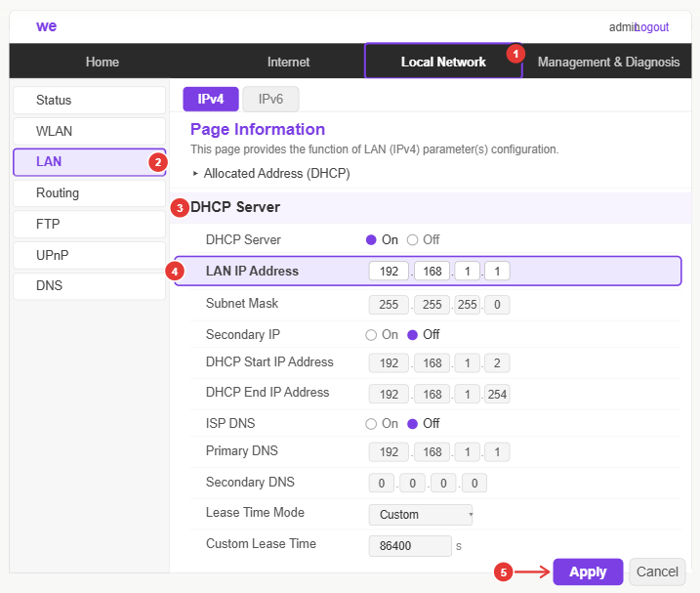Screen dimensions: 700x593
Task: Open the Internet tab
Action: click(x=288, y=62)
